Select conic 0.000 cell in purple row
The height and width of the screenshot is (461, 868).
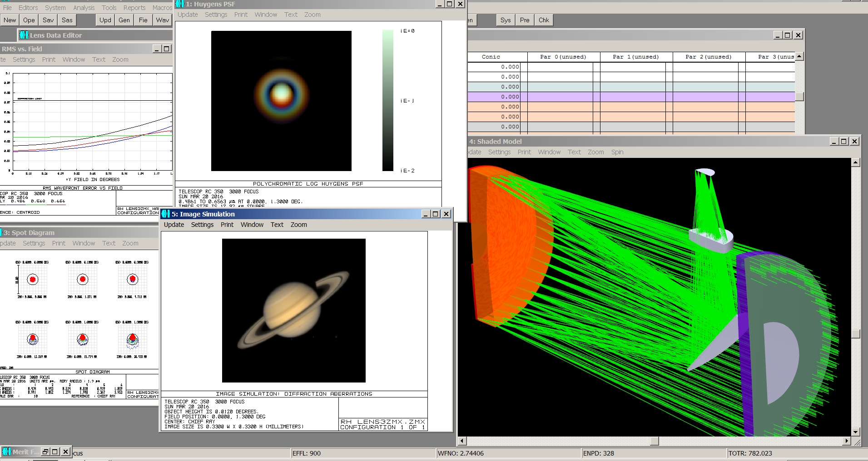click(494, 97)
